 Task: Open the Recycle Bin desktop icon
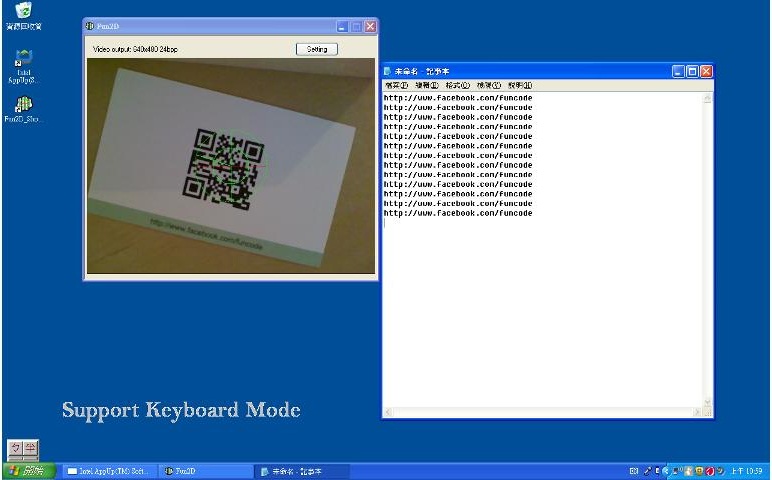pos(23,16)
